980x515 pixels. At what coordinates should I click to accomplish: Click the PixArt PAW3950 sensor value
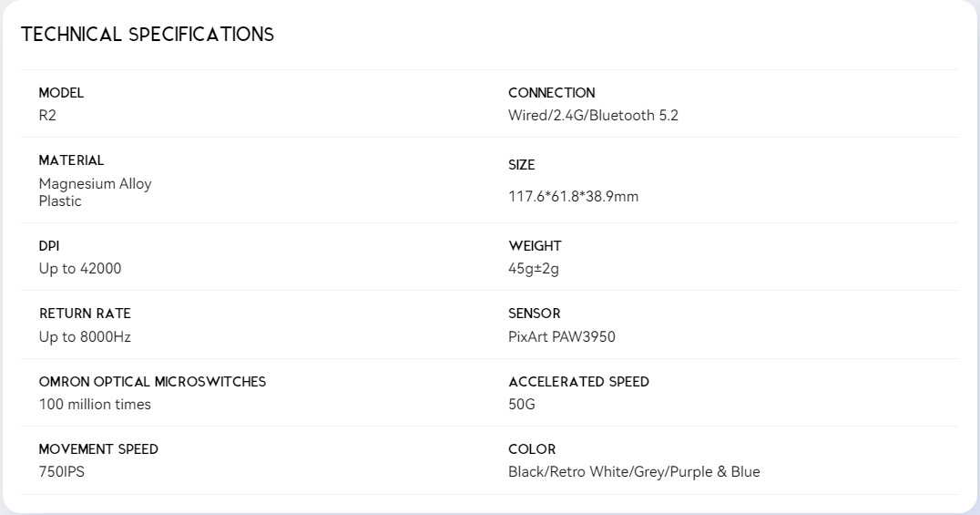562,336
